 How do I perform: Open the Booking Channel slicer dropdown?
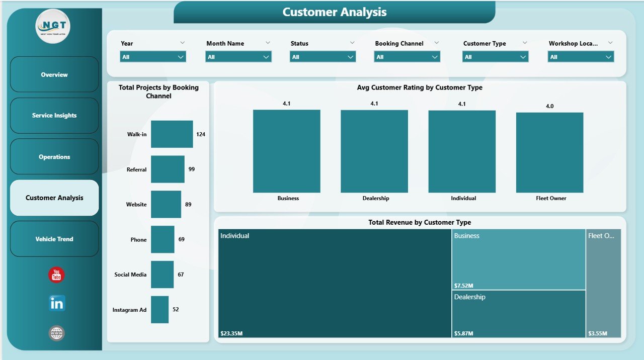coord(407,57)
